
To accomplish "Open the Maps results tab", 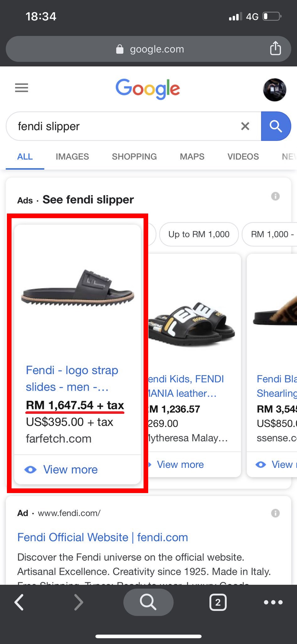I will (192, 157).
